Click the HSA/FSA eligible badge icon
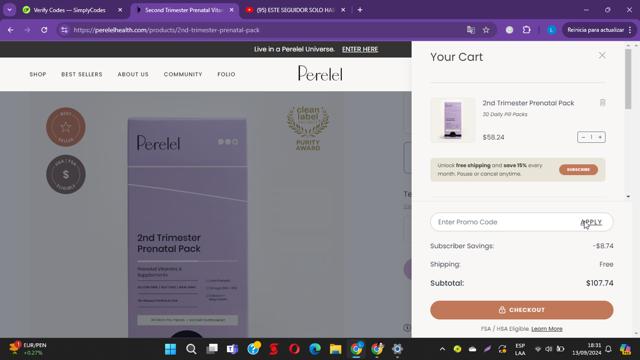Image resolution: width=640 pixels, height=360 pixels. (66, 174)
